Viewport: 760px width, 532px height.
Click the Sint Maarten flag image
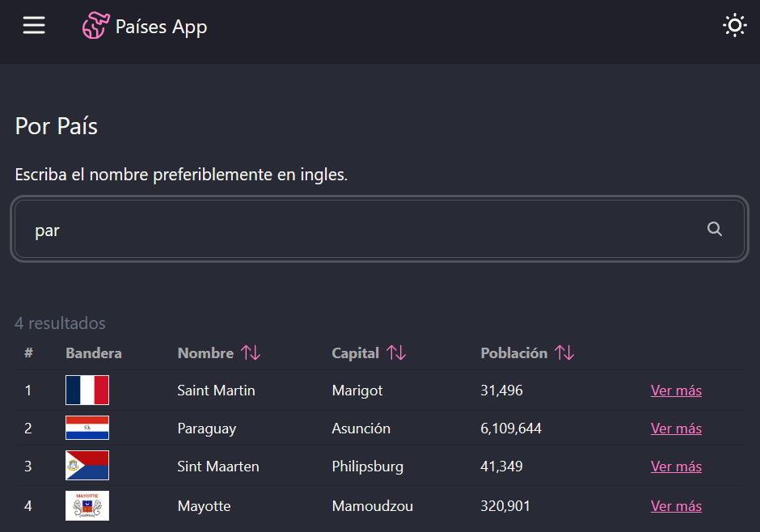[87, 466]
